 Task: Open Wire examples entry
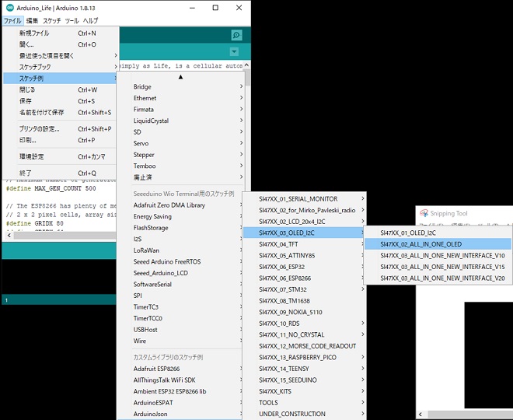click(181, 341)
